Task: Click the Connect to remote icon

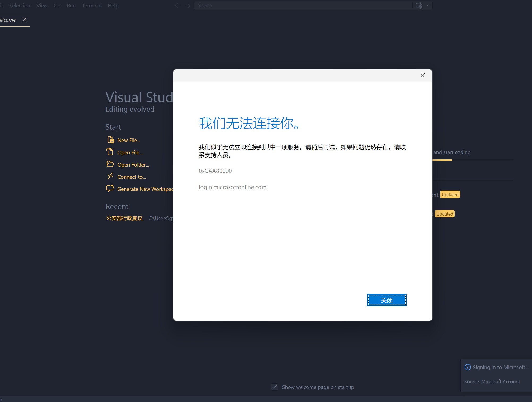Action: tap(110, 176)
